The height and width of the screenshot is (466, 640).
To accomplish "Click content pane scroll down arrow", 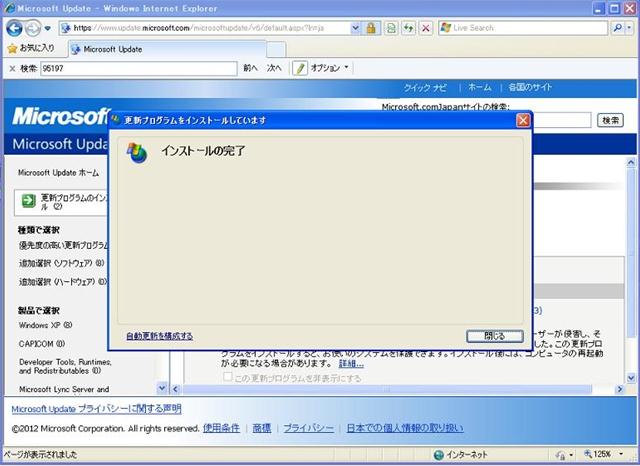I will point(631,379).
